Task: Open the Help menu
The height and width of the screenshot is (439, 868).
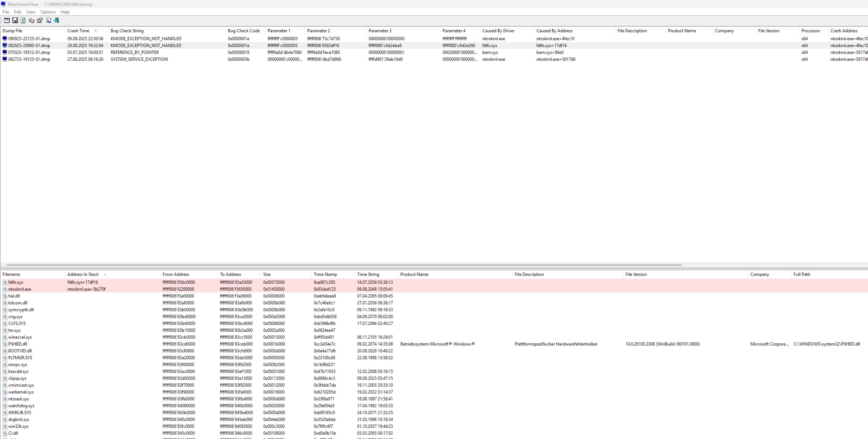Action: (65, 12)
